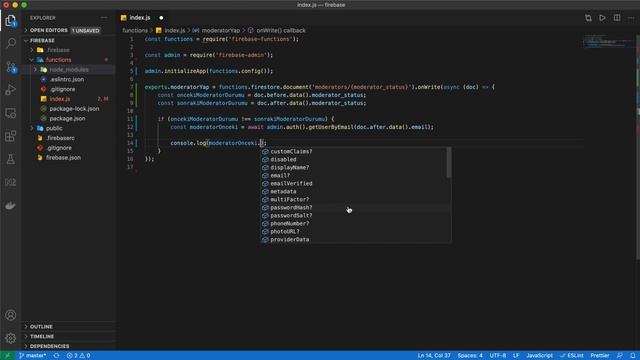Open package-lock.json file

tap(69, 109)
